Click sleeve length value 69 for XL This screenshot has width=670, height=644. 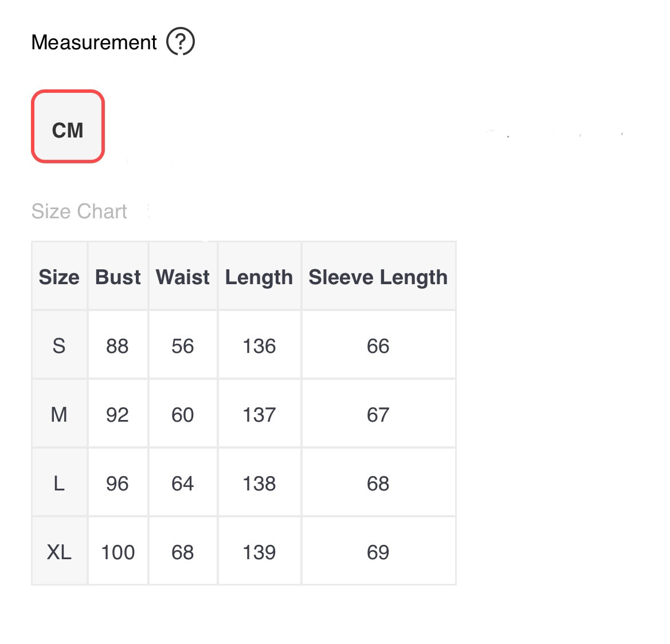(378, 552)
